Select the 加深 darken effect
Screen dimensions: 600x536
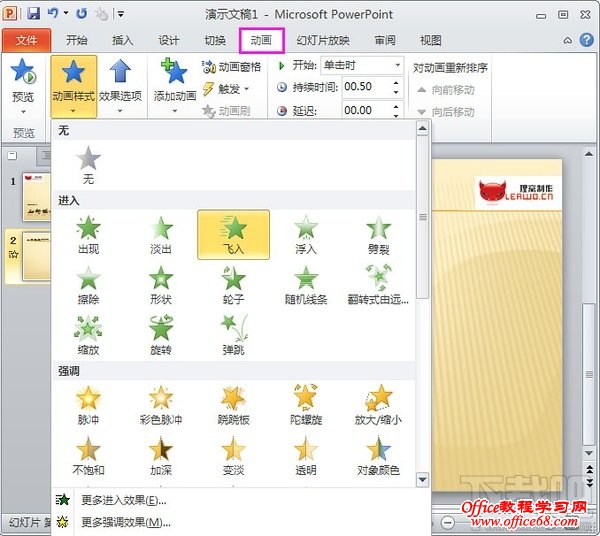[x=161, y=456]
